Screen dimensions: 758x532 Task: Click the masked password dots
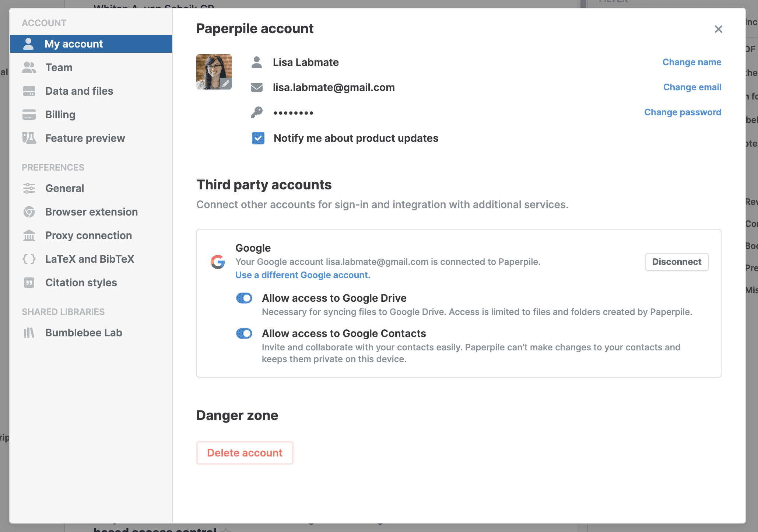[x=293, y=113]
